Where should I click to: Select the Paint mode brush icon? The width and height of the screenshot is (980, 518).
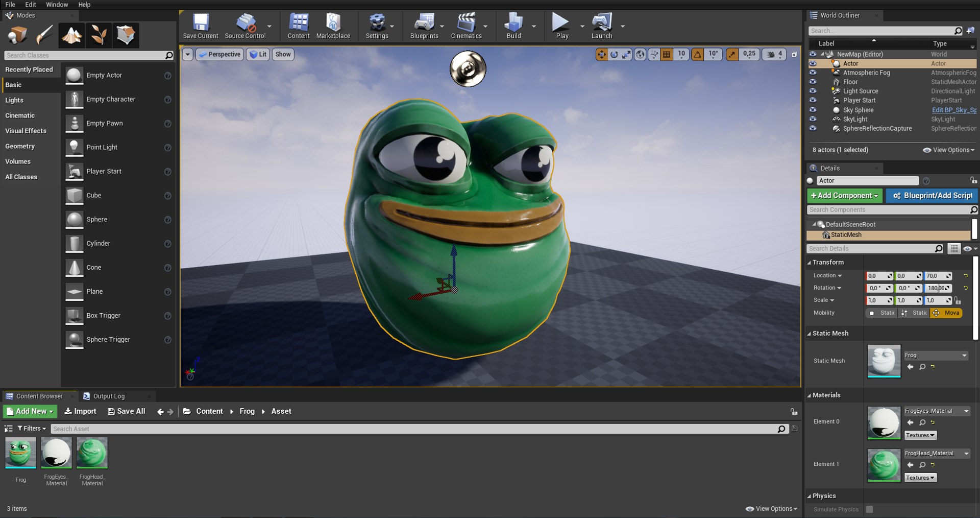click(x=44, y=35)
